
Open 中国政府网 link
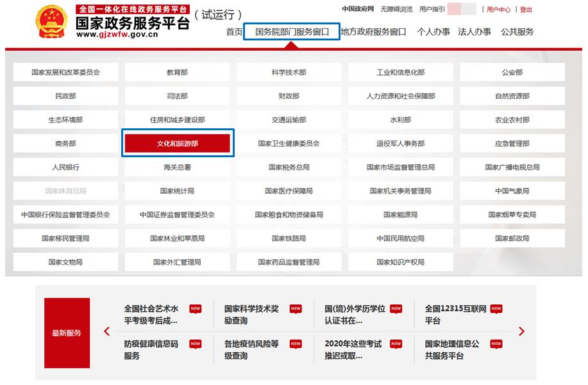357,10
